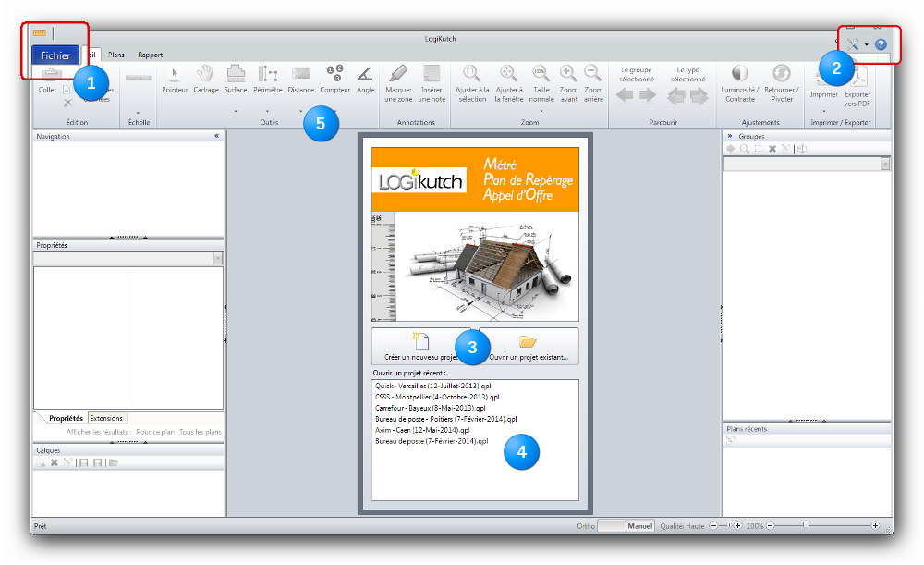Screen dimensions: 924x565
Task: Go to previous selected group arrow
Action: click(x=625, y=95)
